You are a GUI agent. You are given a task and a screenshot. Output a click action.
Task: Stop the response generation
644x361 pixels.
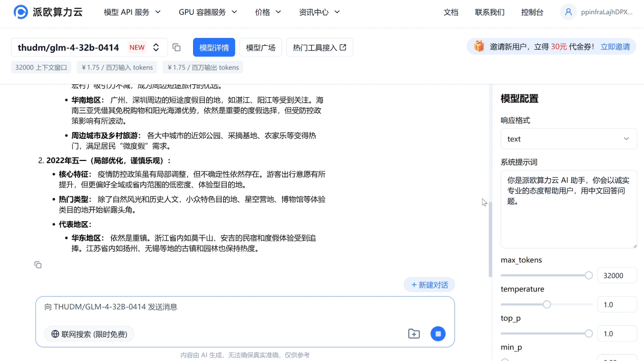point(438,334)
